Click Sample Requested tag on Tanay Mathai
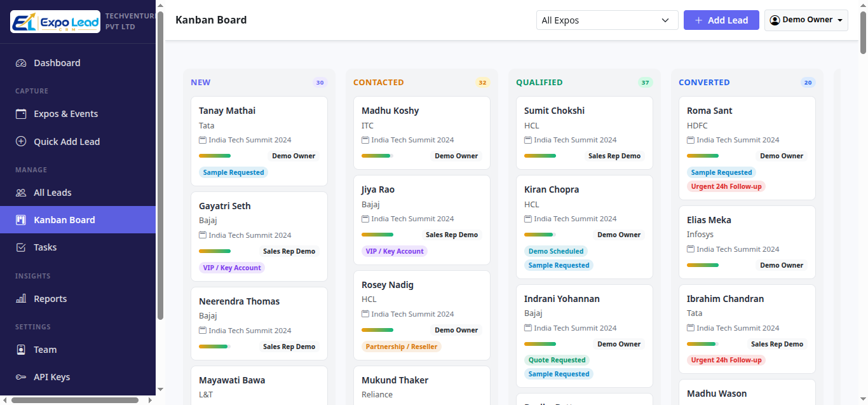868x405 pixels. [233, 172]
